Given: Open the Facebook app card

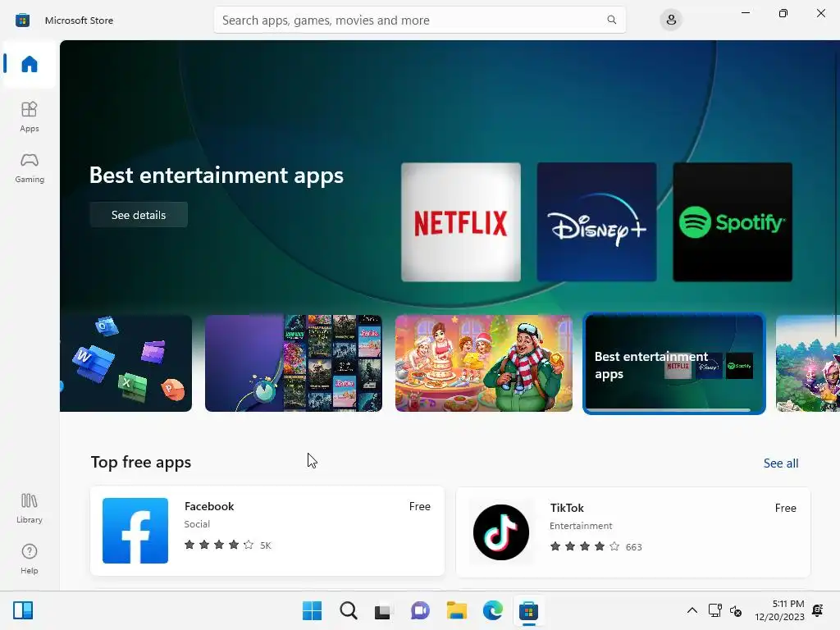Looking at the screenshot, I should (267, 531).
